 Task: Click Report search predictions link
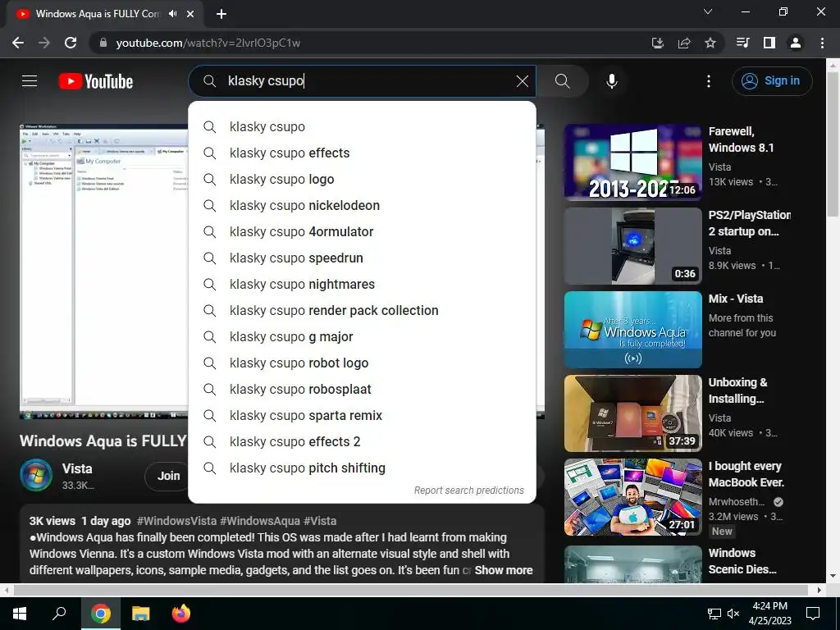coord(468,491)
